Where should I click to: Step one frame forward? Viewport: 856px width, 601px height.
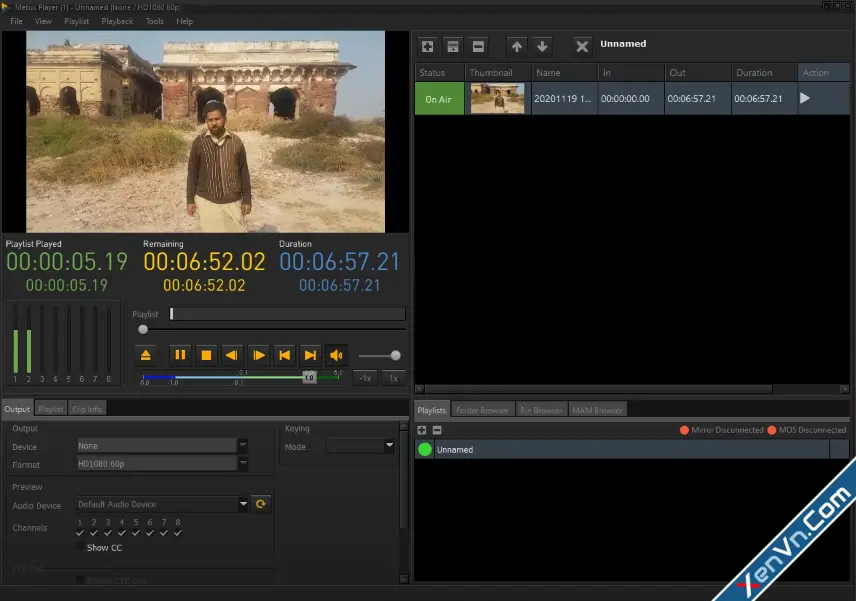coord(259,355)
